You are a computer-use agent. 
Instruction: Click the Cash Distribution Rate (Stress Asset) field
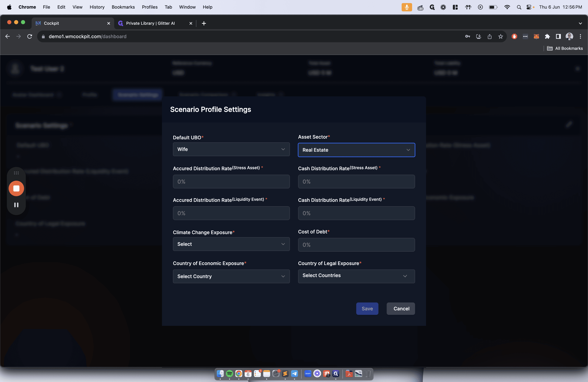point(356,182)
